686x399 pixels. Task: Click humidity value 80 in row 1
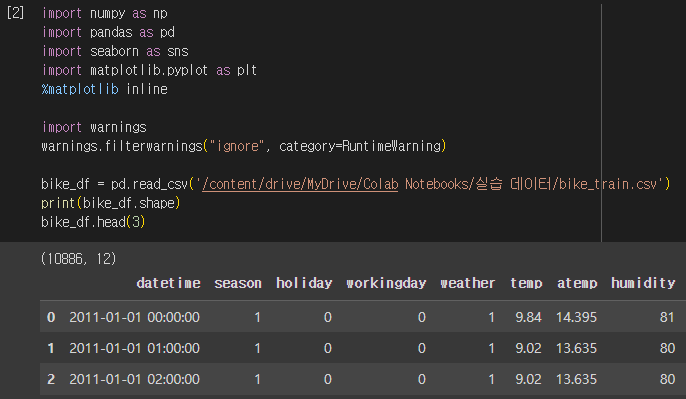(x=667, y=348)
